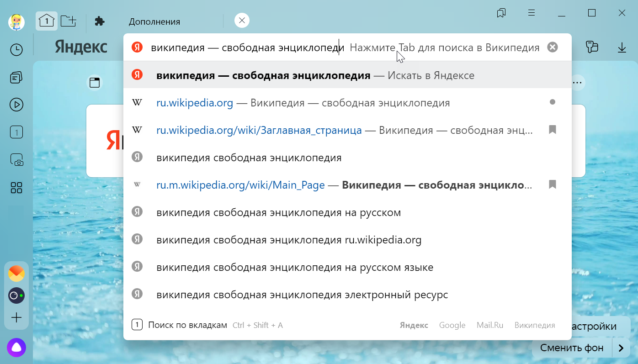The image size is (638, 364).
Task: Open Yandex Mail icon in sidebar
Action: coord(16,274)
